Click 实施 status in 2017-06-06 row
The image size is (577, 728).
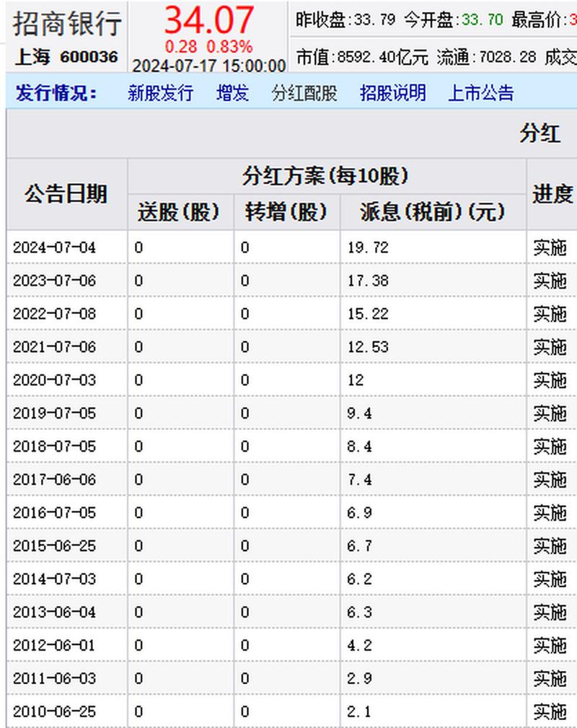click(550, 480)
